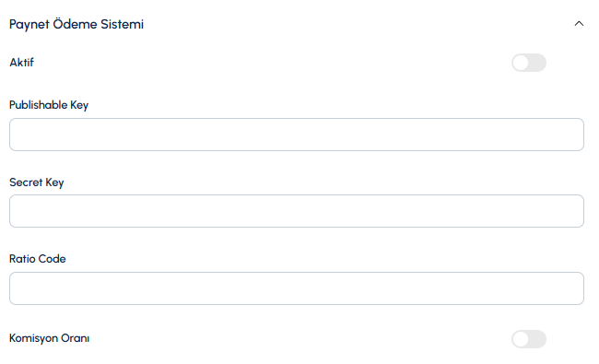Click the Publishable Key label

point(49,105)
